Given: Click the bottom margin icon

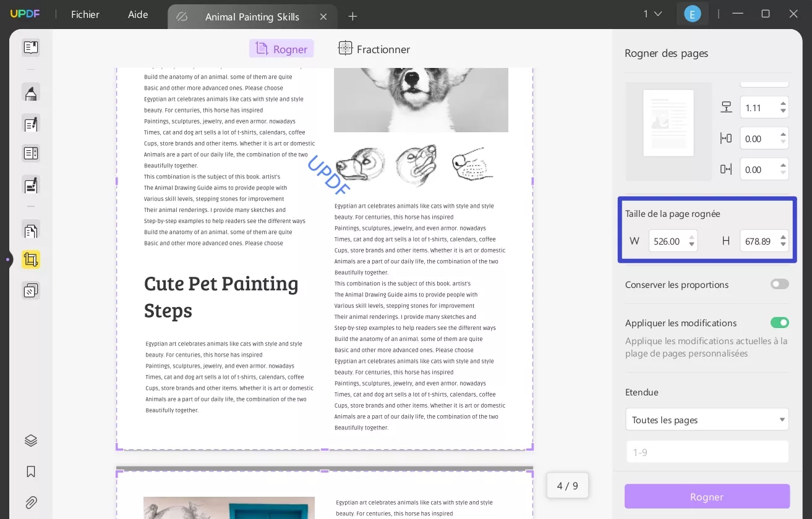Looking at the screenshot, I should pyautogui.click(x=727, y=108).
